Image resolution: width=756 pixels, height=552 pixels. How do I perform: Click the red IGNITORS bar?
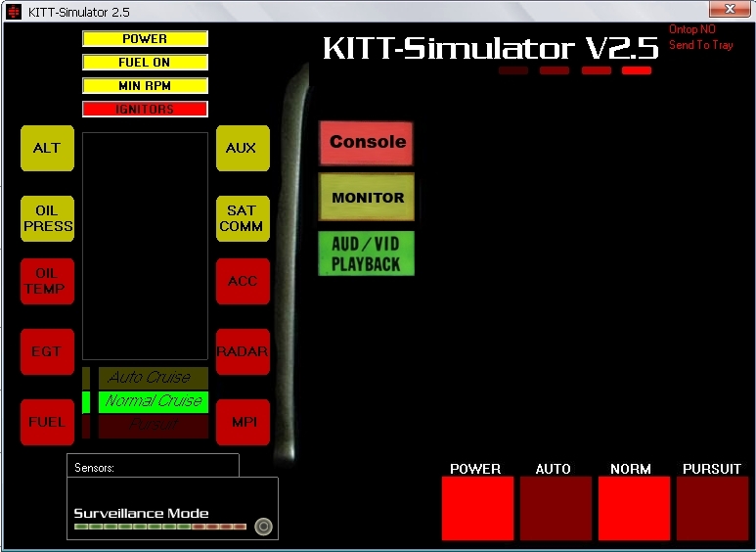click(145, 109)
